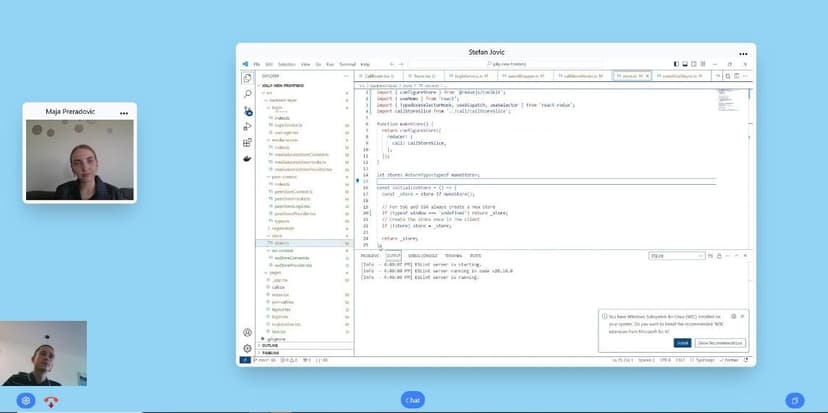Open the Search view in activity bar
Screen dimensions: 828x413
[x=247, y=94]
